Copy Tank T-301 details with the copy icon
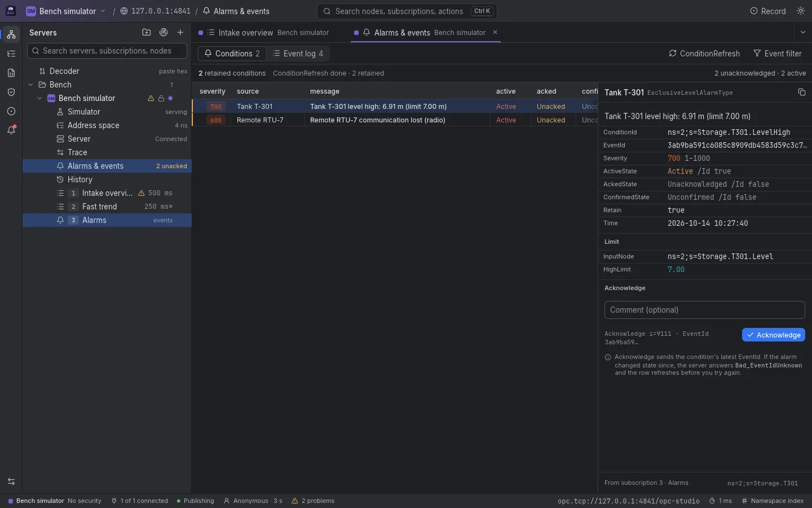812x508 pixels. point(802,92)
